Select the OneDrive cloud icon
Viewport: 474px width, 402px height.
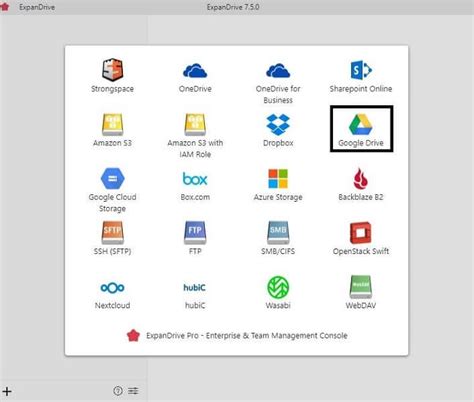[x=195, y=71]
